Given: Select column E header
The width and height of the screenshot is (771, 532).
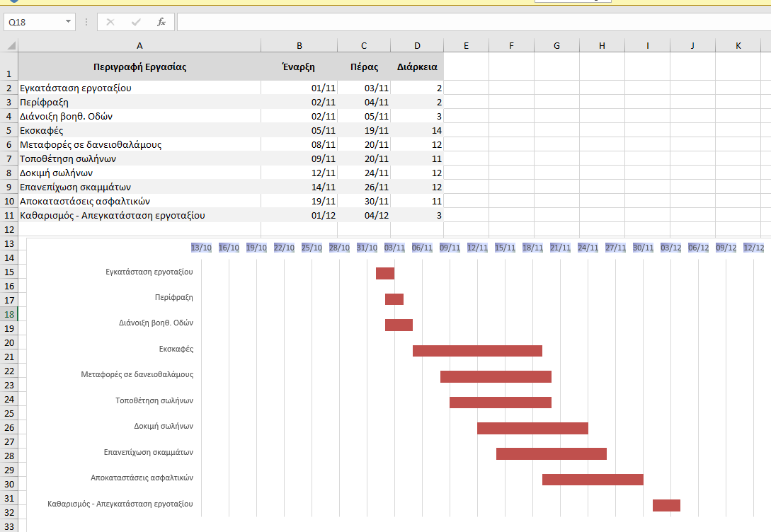Looking at the screenshot, I should (x=466, y=46).
